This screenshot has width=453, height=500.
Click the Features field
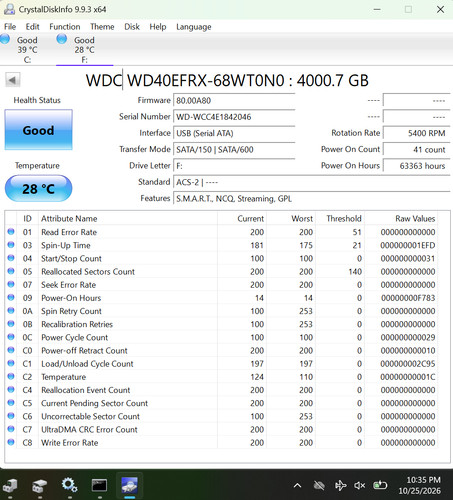311,199
